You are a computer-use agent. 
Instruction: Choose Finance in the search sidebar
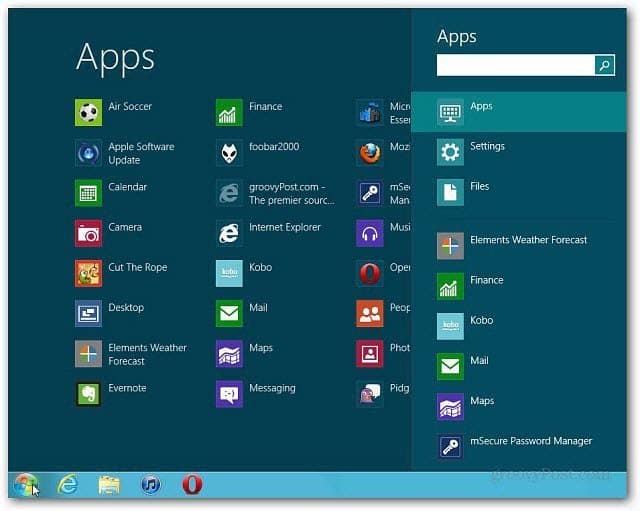tap(518, 286)
